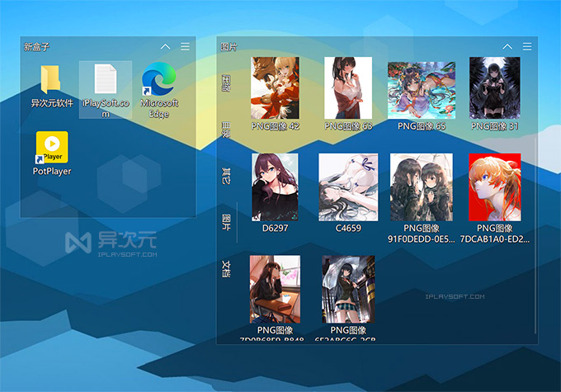
Task: Select the D6297 image thumbnail
Action: tap(275, 187)
